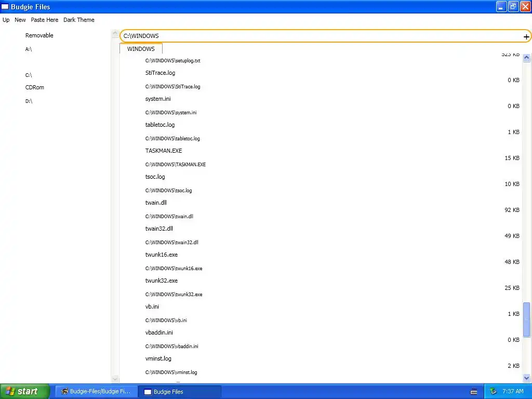Click file list scrollbar down arrow

(x=527, y=378)
